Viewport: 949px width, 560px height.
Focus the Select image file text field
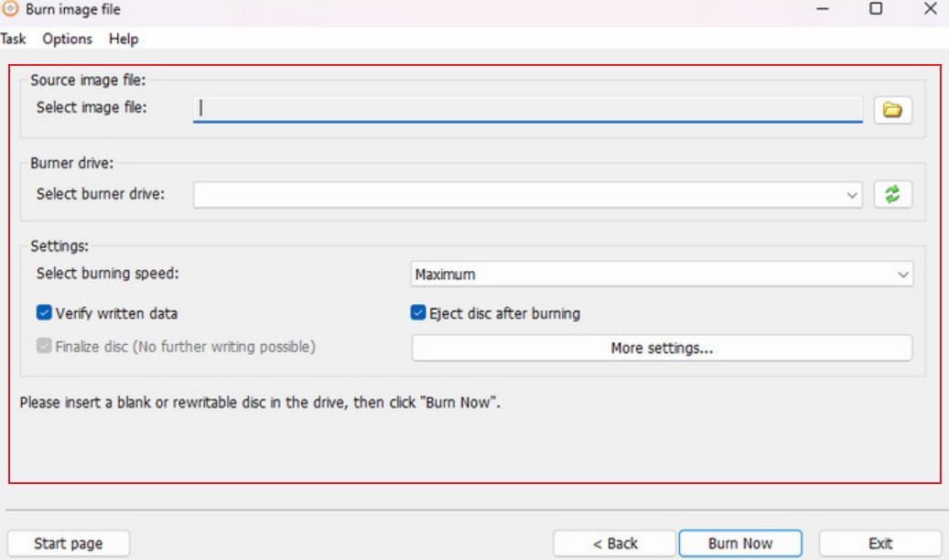(x=527, y=109)
